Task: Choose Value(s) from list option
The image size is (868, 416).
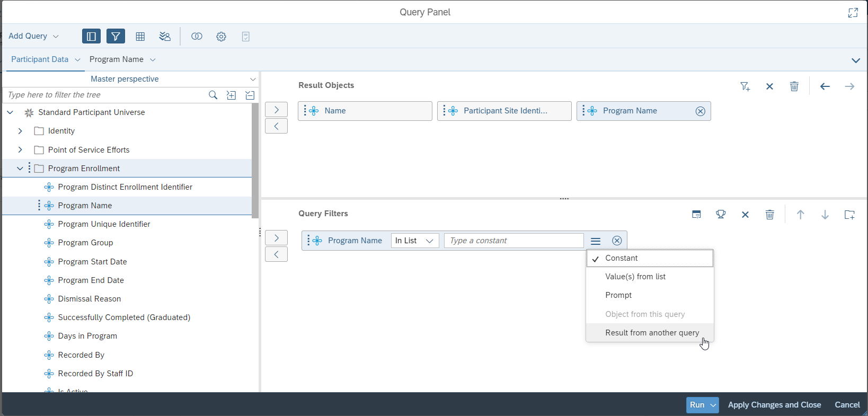Action: 650,277
